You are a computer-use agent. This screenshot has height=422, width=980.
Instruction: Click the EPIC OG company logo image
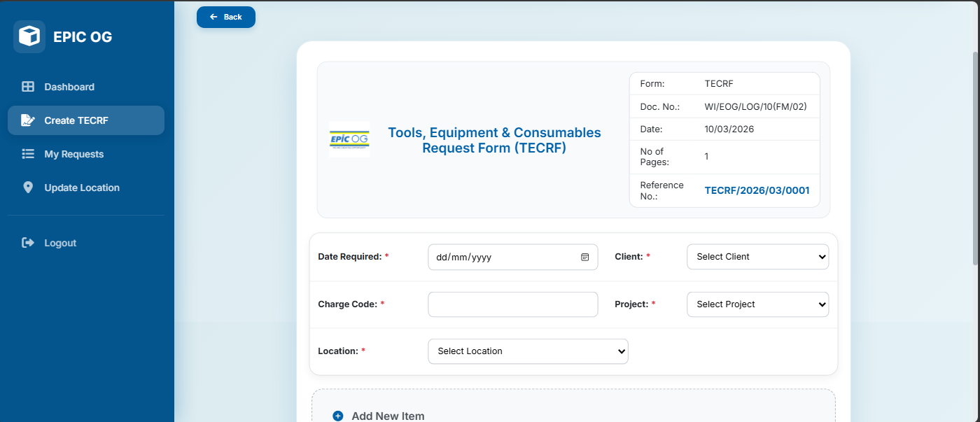[349, 139]
